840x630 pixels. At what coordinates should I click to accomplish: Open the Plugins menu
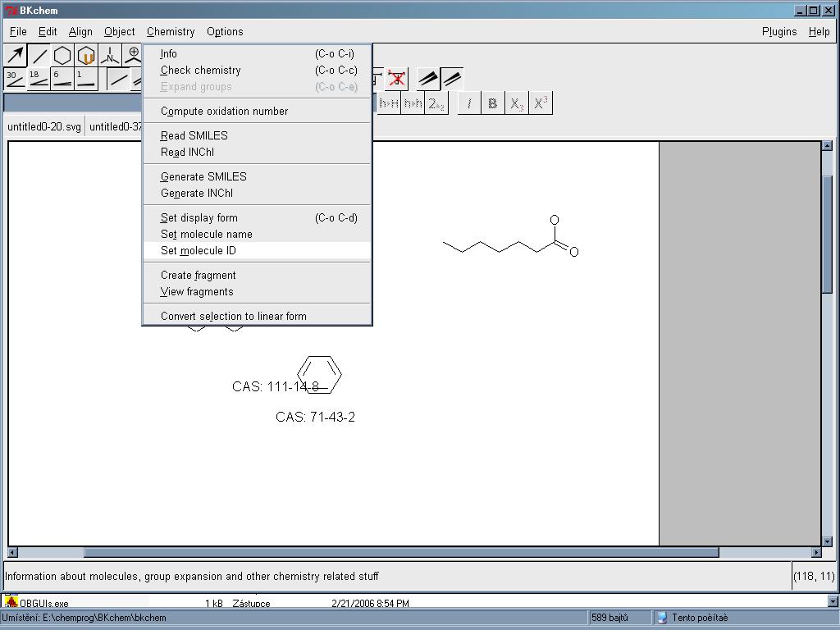pos(779,32)
